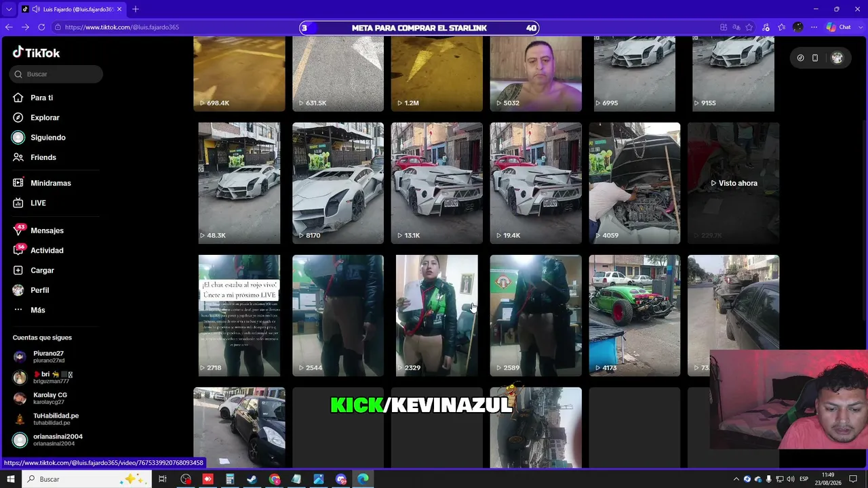
Task: Open the car video with 19.4K views
Action: (x=536, y=183)
